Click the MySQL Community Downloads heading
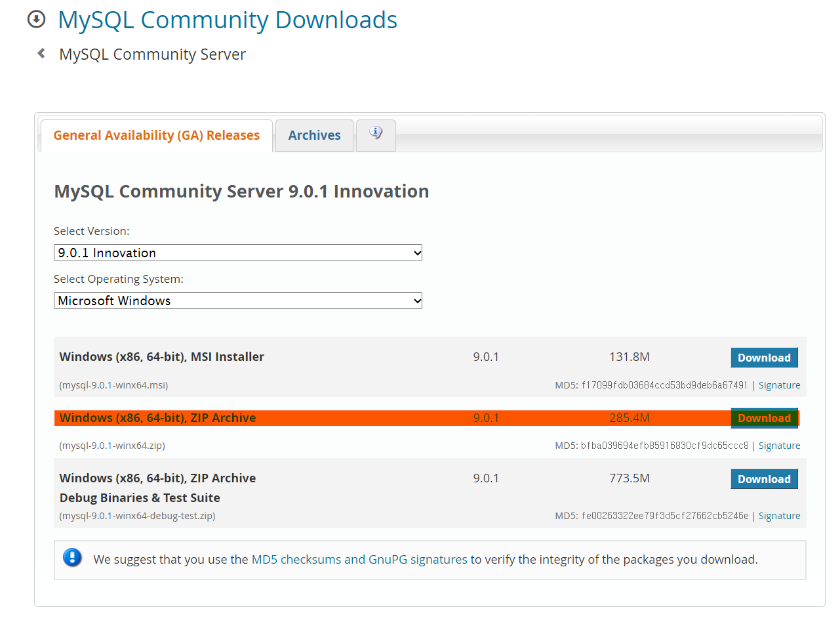Screen dimensions: 840x628 [228, 20]
